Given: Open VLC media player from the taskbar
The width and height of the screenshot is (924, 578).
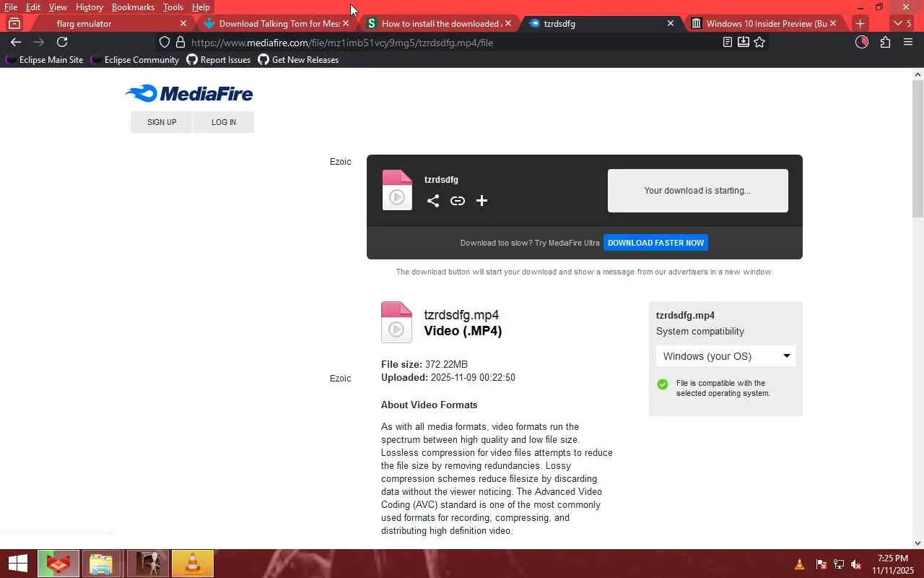Looking at the screenshot, I should pyautogui.click(x=193, y=564).
